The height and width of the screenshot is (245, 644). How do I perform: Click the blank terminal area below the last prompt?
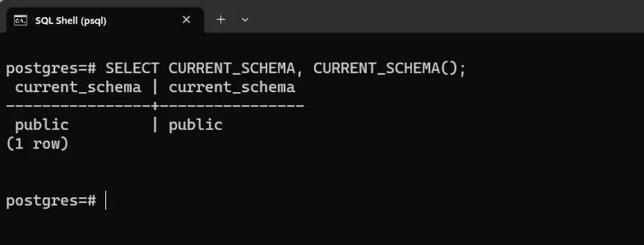(322, 228)
